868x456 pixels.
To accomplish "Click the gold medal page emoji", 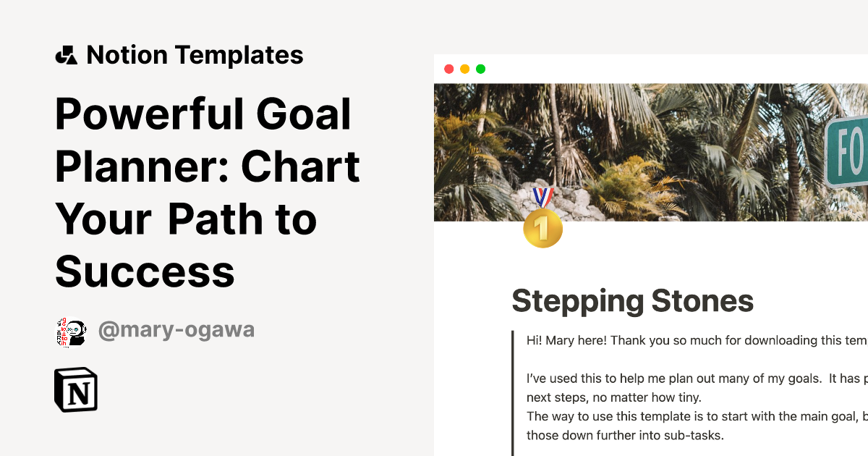I will pyautogui.click(x=542, y=228).
